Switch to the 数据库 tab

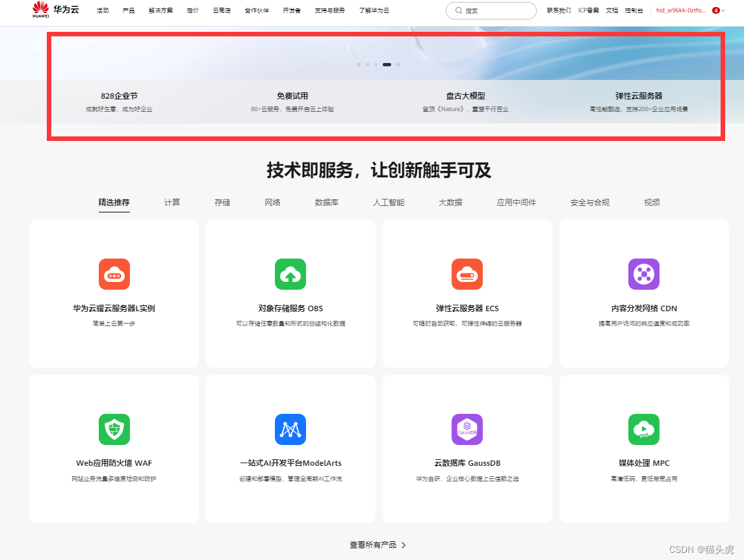click(x=327, y=203)
